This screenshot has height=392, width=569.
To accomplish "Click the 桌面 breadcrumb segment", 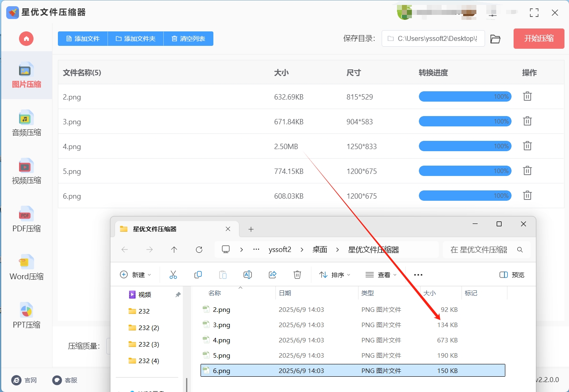I will [320, 249].
